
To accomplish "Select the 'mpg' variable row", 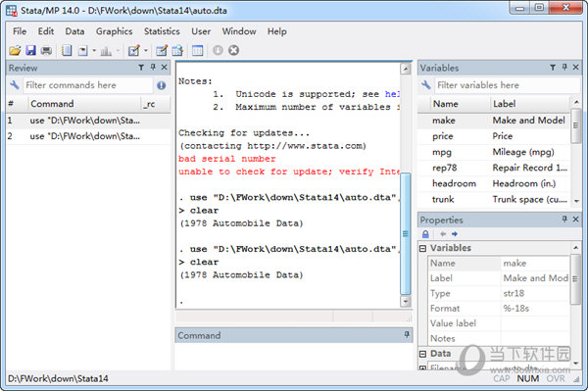I will tap(494, 152).
